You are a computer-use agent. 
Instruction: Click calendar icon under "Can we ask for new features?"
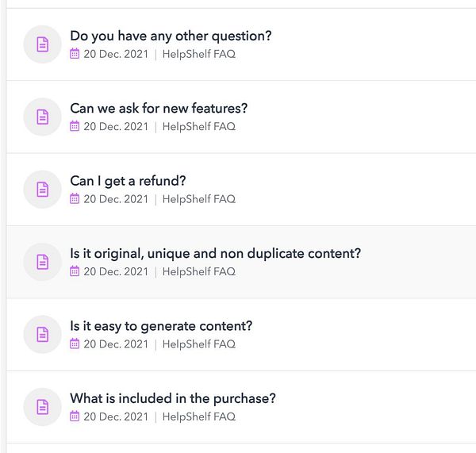pos(75,126)
